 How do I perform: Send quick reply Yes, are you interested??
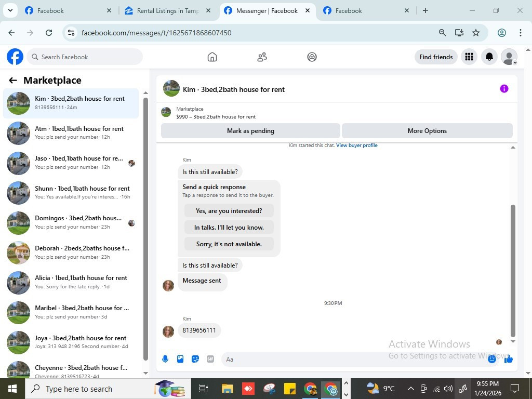click(x=229, y=211)
